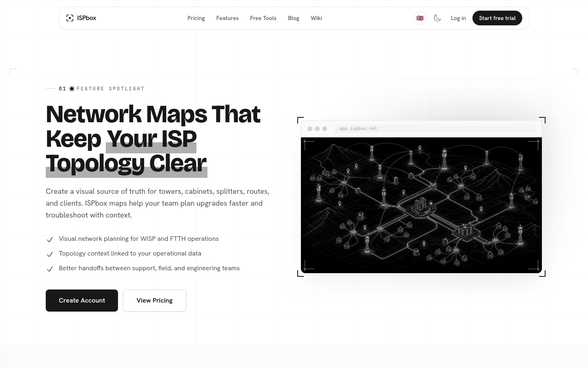Image resolution: width=588 pixels, height=368 pixels.
Task: Open the Pricing nav item
Action: click(x=196, y=18)
